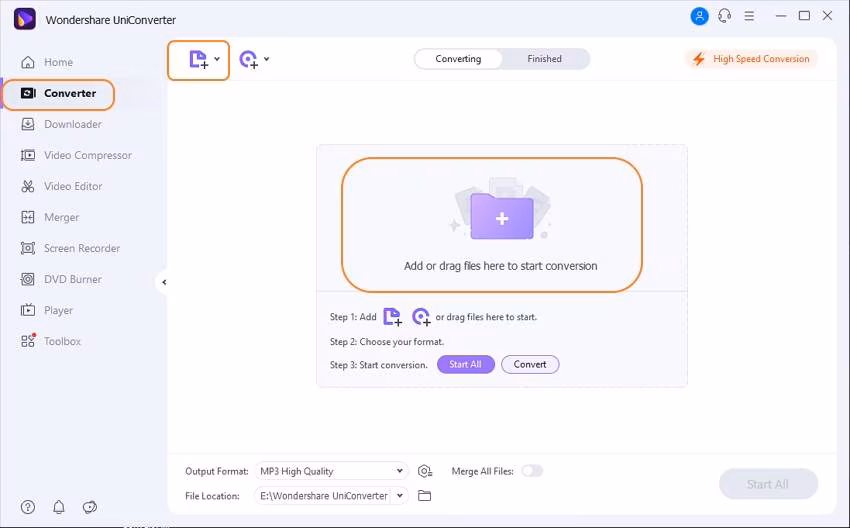This screenshot has height=528, width=850.
Task: Click the 'File Location:' label
Action: [x=212, y=496]
